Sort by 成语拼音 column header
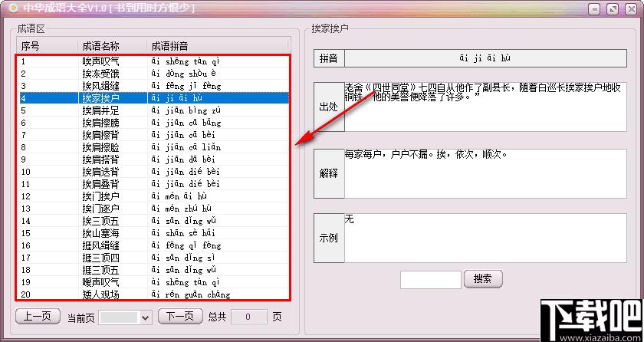The width and height of the screenshot is (644, 342). pos(217,46)
